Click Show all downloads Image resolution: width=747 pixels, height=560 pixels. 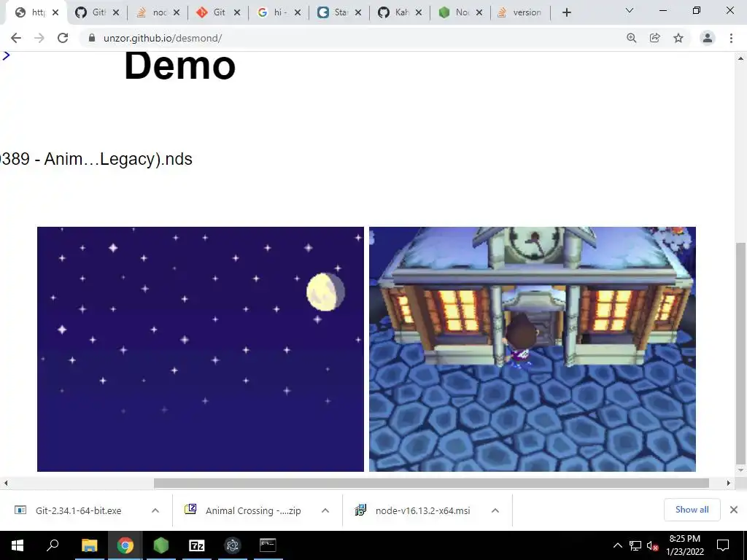click(692, 510)
